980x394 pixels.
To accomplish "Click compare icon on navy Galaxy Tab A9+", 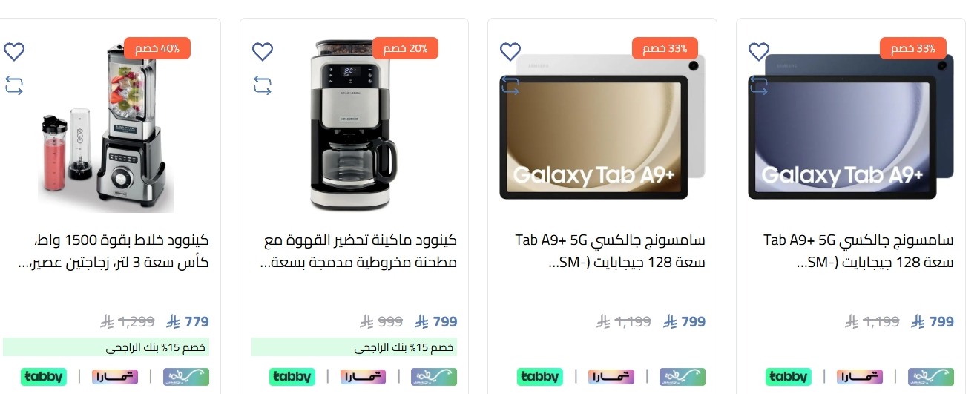I will (759, 85).
